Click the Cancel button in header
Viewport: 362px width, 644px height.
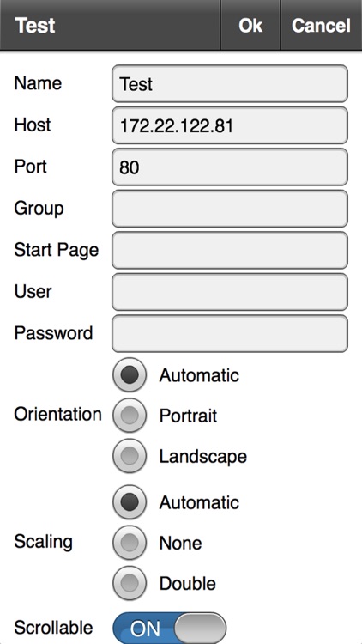(x=322, y=25)
